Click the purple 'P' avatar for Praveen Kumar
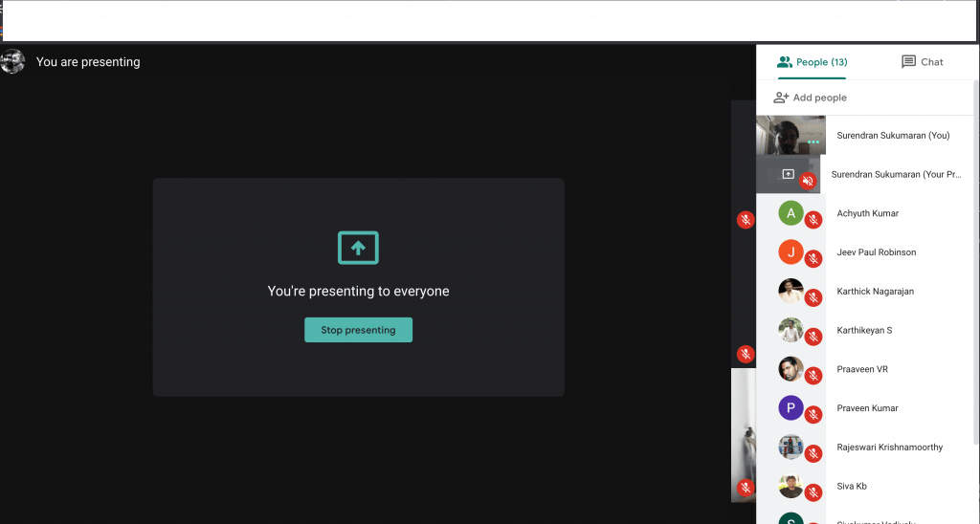The width and height of the screenshot is (980, 524). (x=791, y=408)
